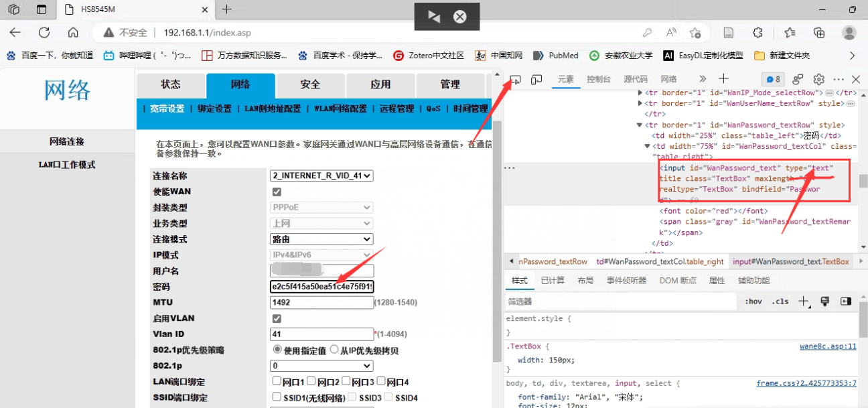The image size is (868, 408).
Task: Refresh the browser page
Action: 44,32
